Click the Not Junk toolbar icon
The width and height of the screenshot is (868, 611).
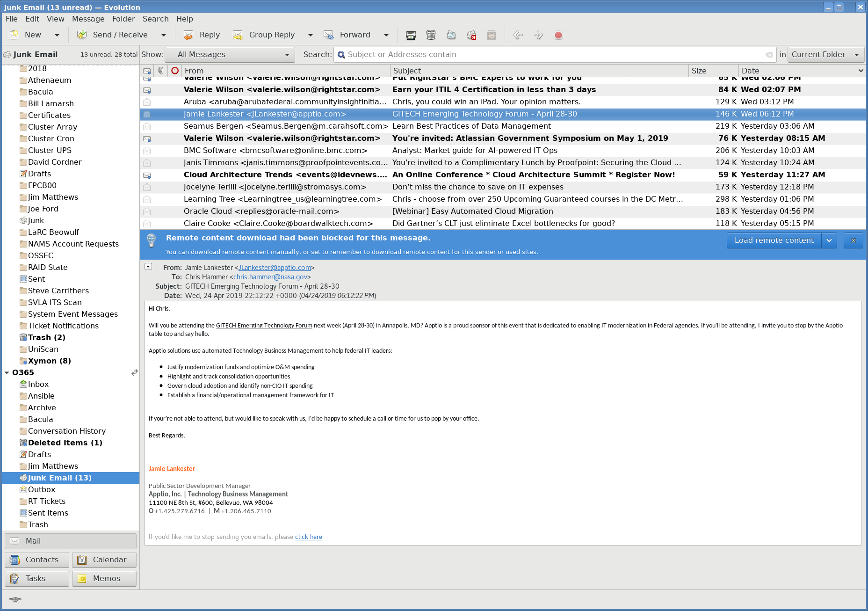pyautogui.click(x=471, y=35)
